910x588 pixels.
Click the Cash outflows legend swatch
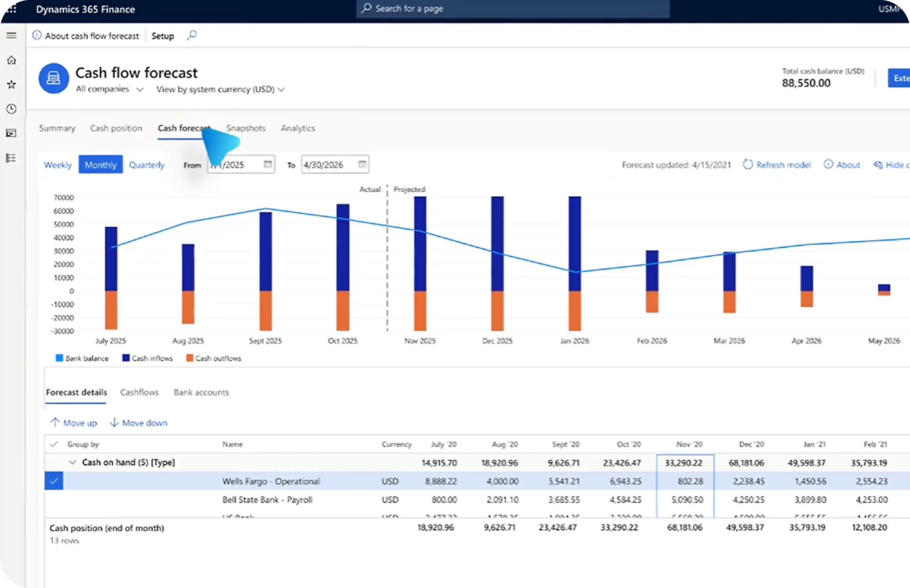pyautogui.click(x=189, y=358)
